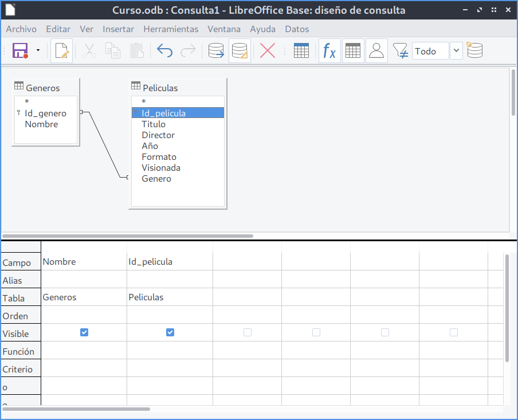This screenshot has width=518, height=420.
Task: Undo the last action
Action: (x=164, y=51)
